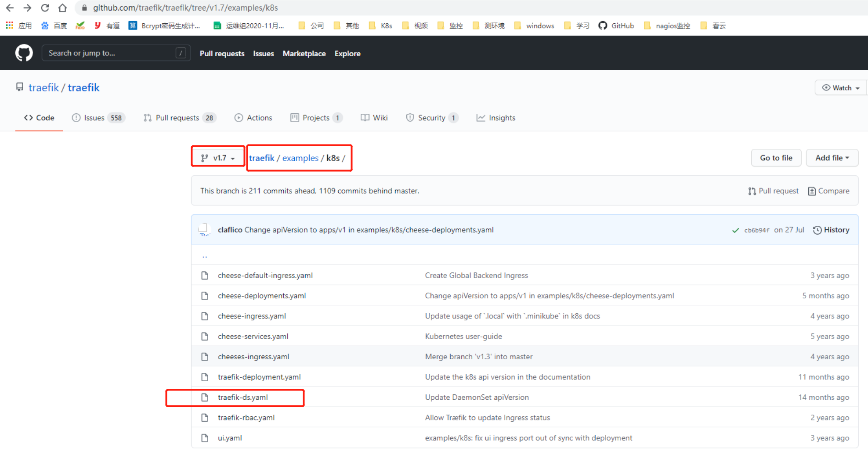The width and height of the screenshot is (868, 459).
Task: Click Pull requests in the top navigation
Action: pos(222,54)
